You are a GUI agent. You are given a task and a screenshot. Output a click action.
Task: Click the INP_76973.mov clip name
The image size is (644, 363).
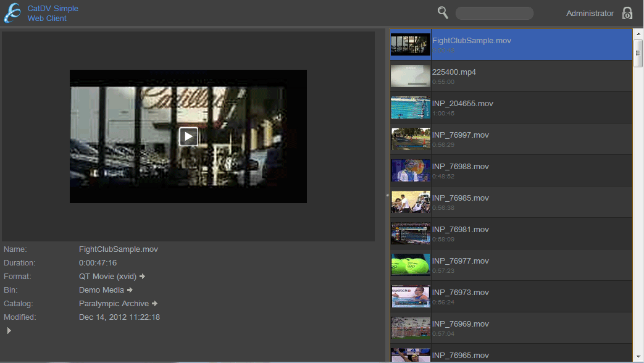(x=461, y=293)
